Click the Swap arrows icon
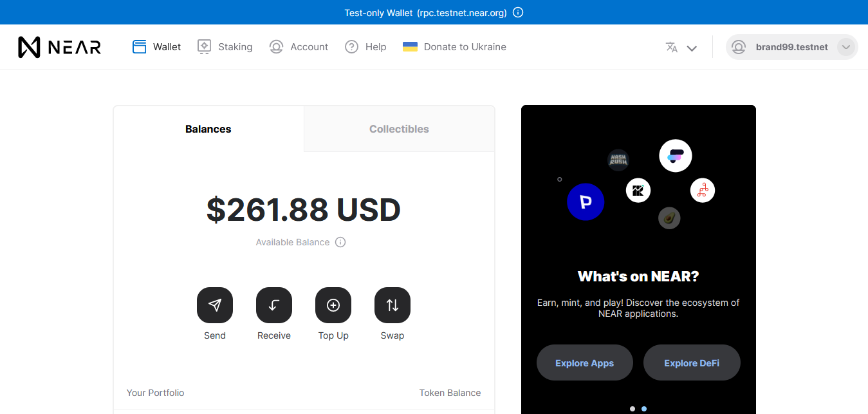The height and width of the screenshot is (414, 868). (x=392, y=305)
